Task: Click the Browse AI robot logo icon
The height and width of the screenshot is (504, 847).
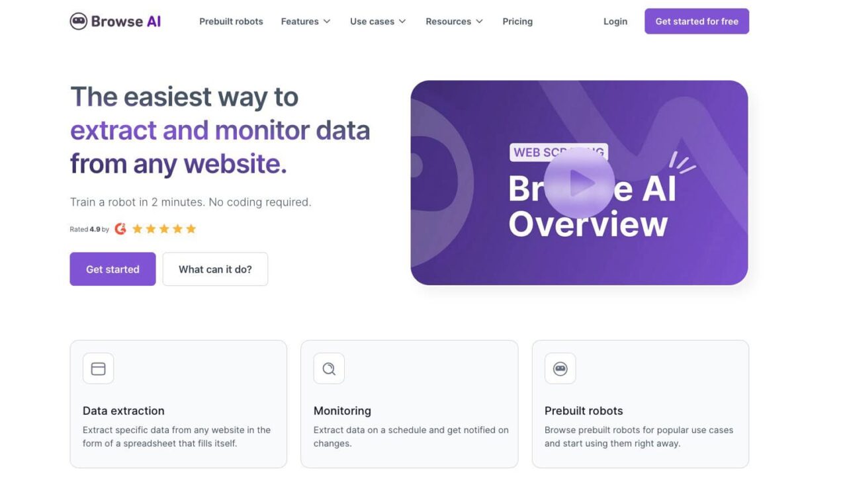Action: [79, 21]
